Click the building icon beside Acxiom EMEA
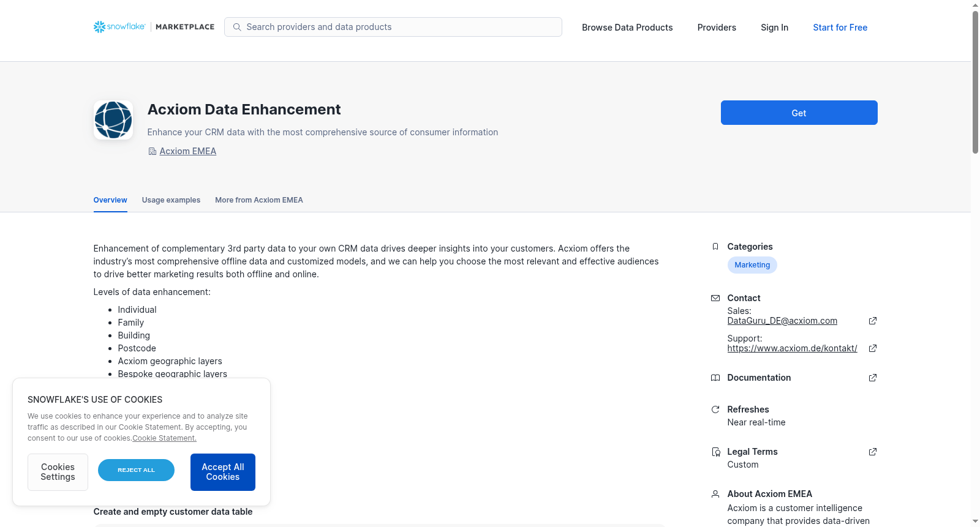This screenshot has height=527, width=980. [x=153, y=151]
